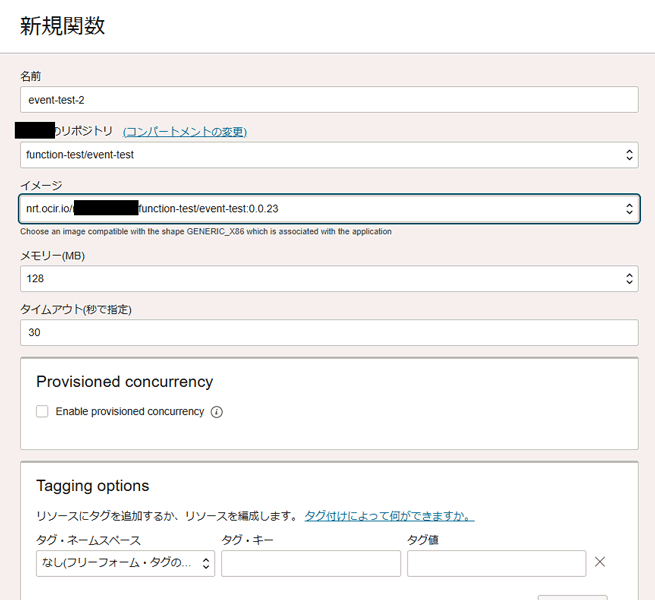Open the イメージ dropdown with nrt.ocir.io image
The height and width of the screenshot is (600, 655).
pyautogui.click(x=329, y=208)
